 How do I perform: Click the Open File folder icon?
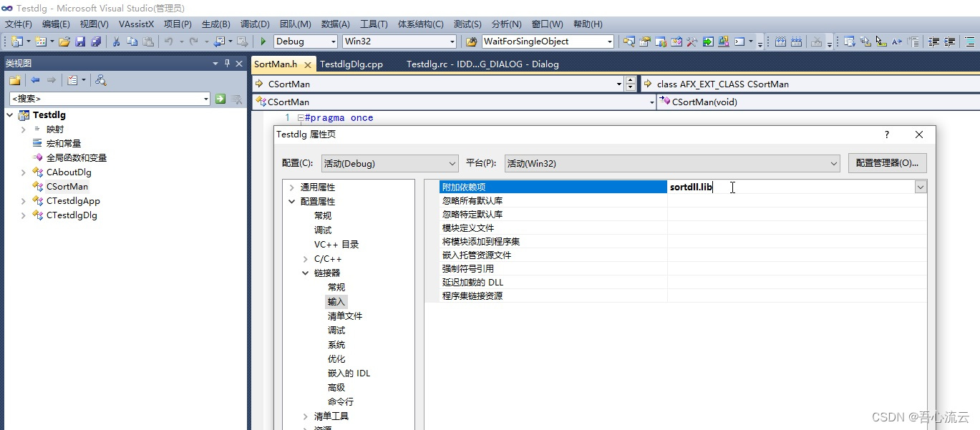(64, 41)
